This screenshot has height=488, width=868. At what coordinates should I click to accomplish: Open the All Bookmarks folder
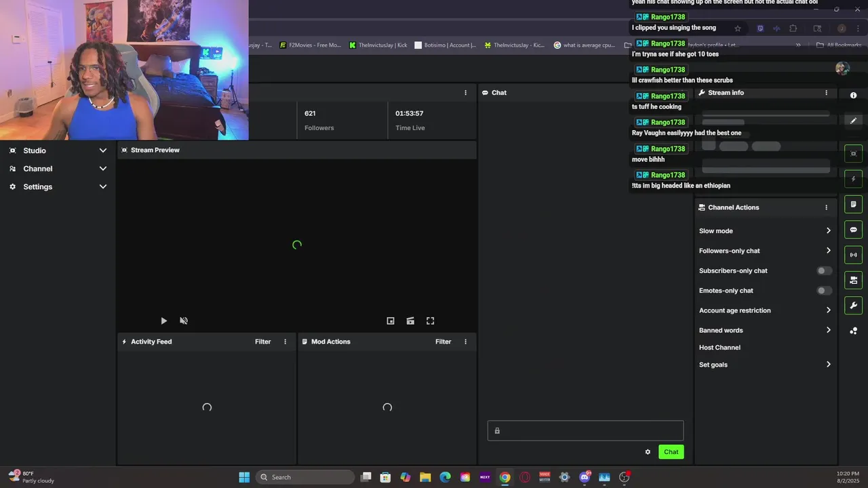(839, 45)
